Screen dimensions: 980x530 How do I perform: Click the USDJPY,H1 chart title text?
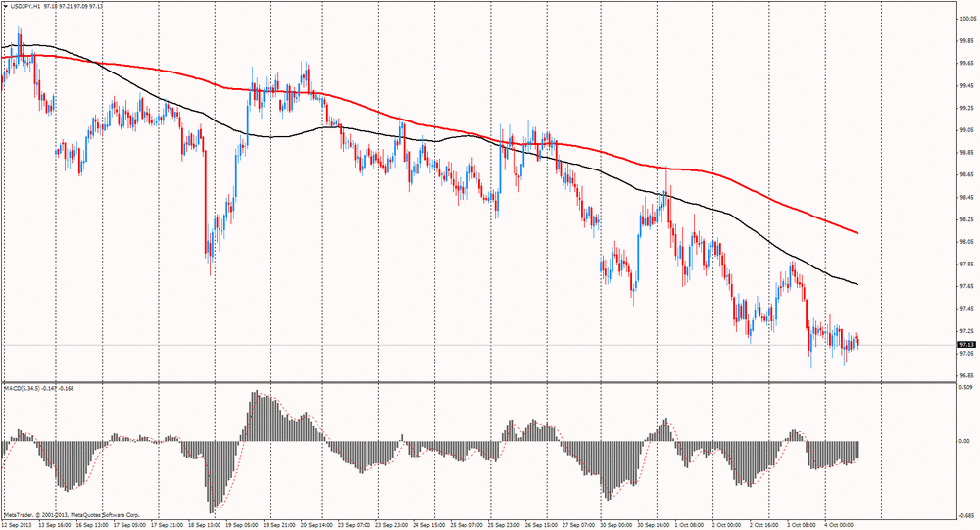25,6
